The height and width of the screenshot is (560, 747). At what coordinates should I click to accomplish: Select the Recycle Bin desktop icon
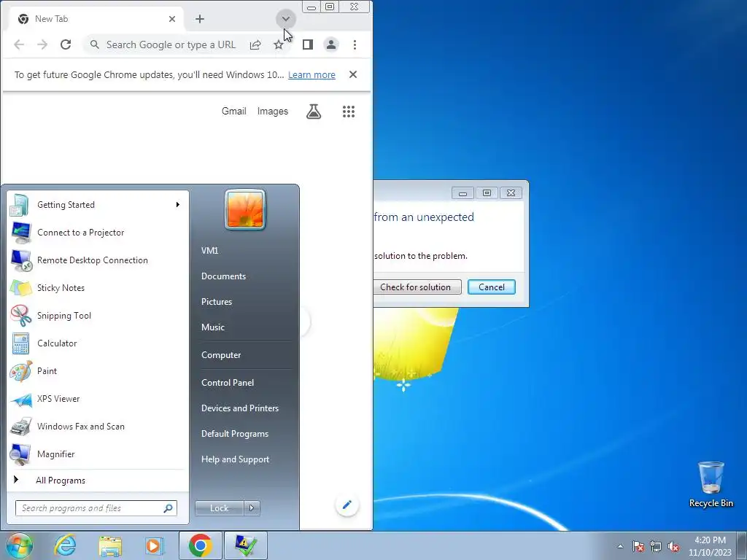(x=711, y=484)
